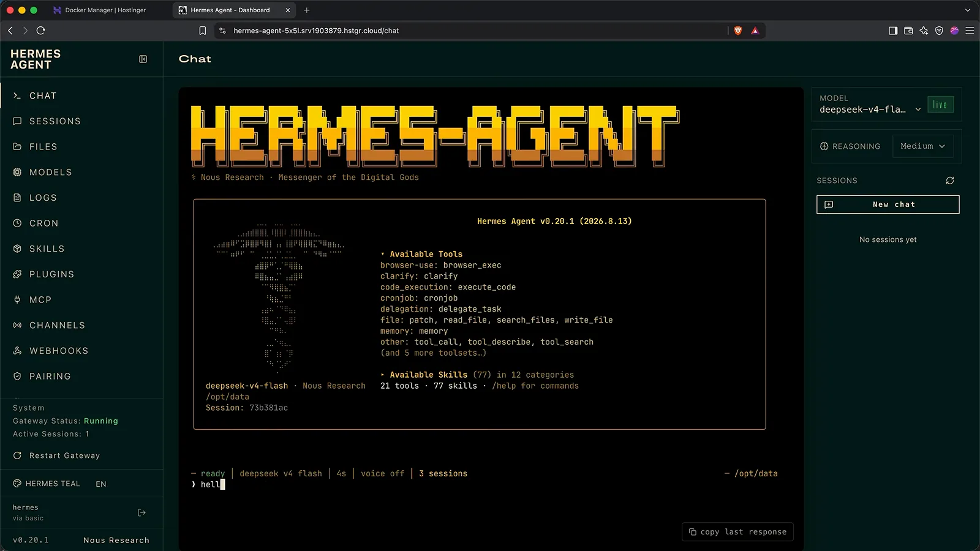Screen dimensions: 980x551
Task: Toggle the live indicator button
Action: 940,105
